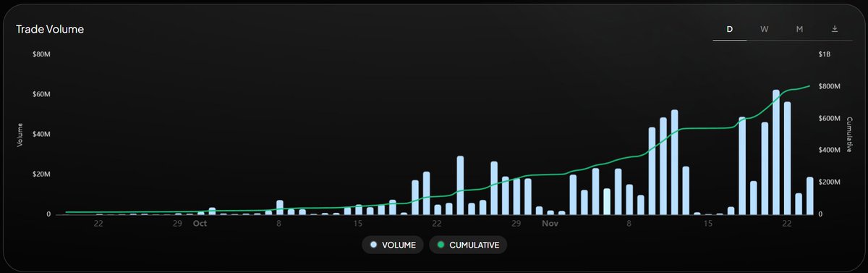Click the $80M volume axis label

click(x=41, y=54)
